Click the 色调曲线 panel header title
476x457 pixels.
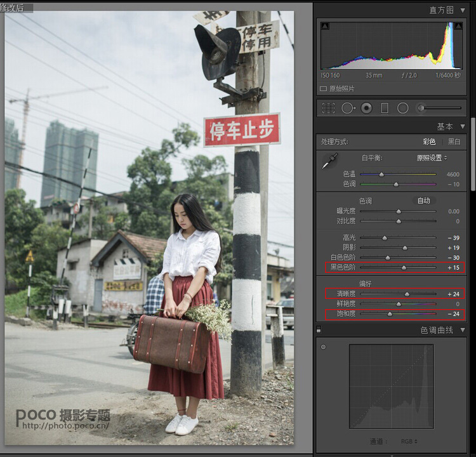pos(437,330)
